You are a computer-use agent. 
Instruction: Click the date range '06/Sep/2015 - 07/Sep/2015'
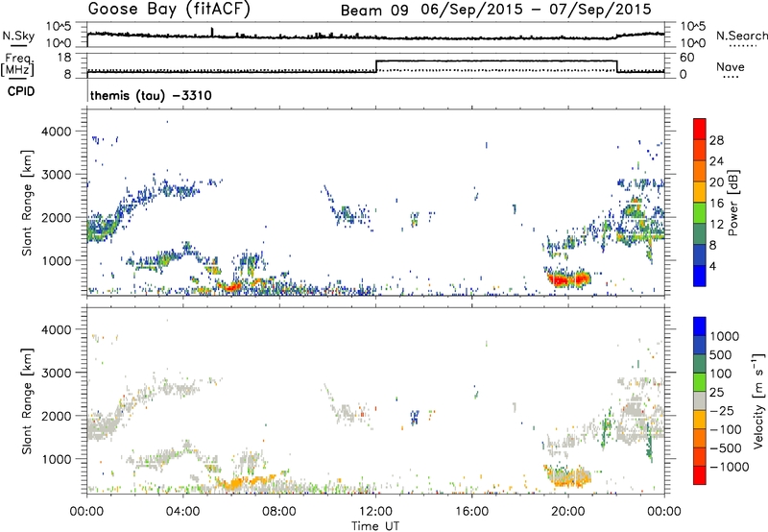pos(537,10)
